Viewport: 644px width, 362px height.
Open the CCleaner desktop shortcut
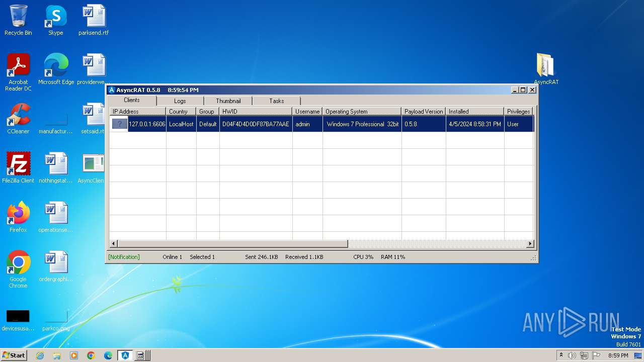tap(18, 119)
